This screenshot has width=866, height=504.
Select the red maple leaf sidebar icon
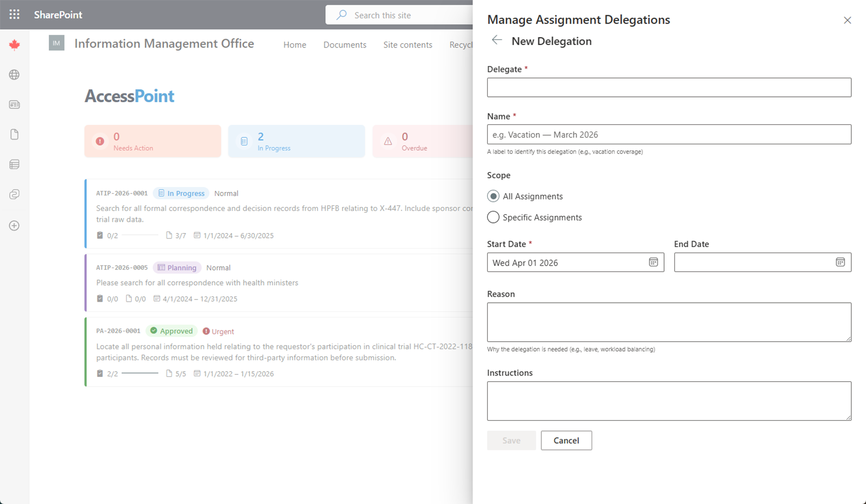[14, 45]
